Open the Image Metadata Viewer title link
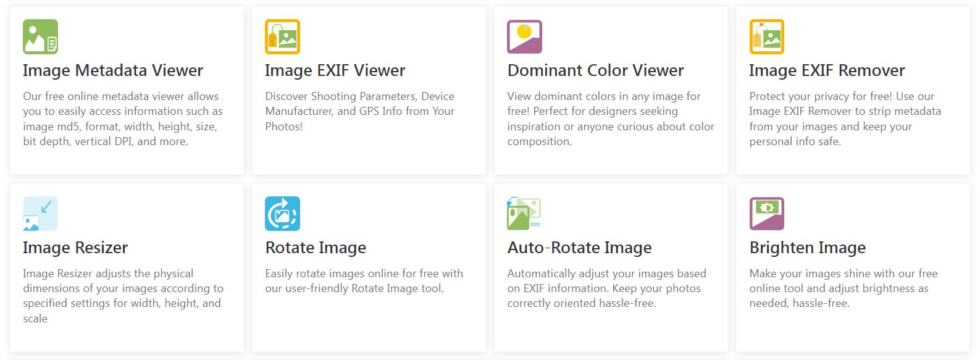The height and width of the screenshot is (360, 980). point(113,70)
